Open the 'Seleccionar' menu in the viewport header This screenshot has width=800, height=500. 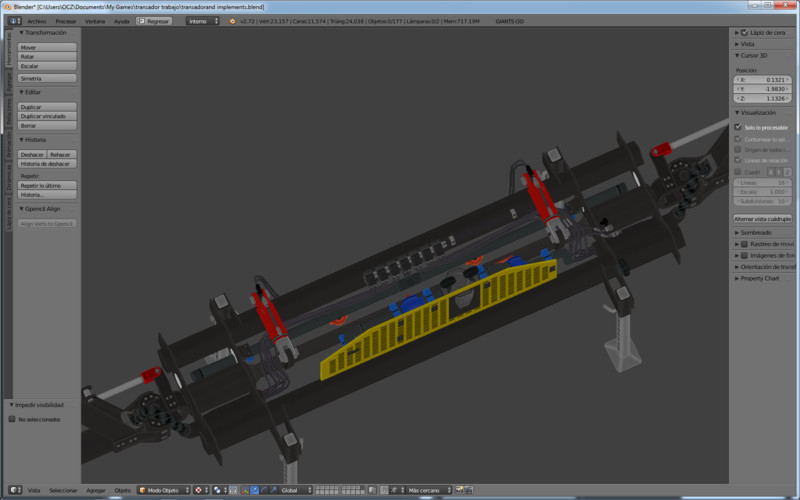tap(63, 490)
